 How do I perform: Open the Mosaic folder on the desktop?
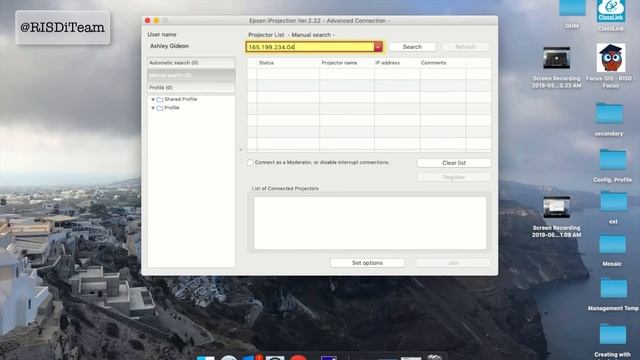coord(612,244)
